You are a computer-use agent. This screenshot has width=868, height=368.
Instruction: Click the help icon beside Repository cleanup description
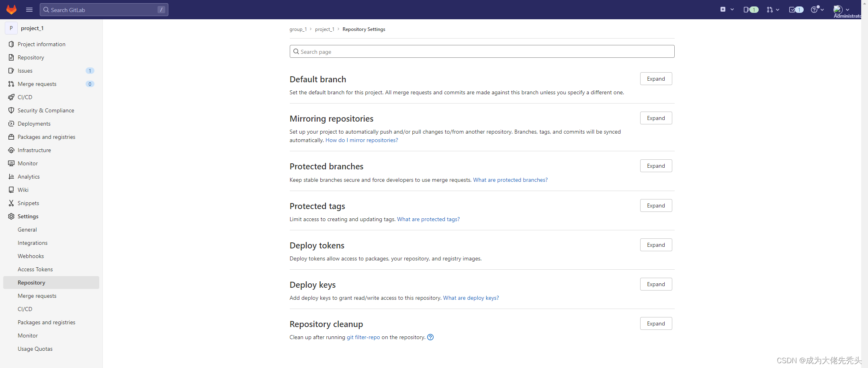[430, 337]
